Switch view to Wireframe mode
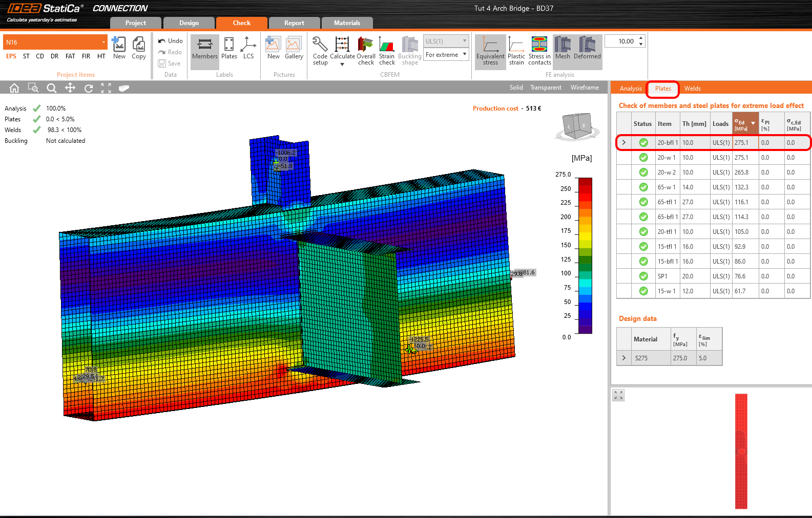The height and width of the screenshot is (518, 812). pos(585,88)
